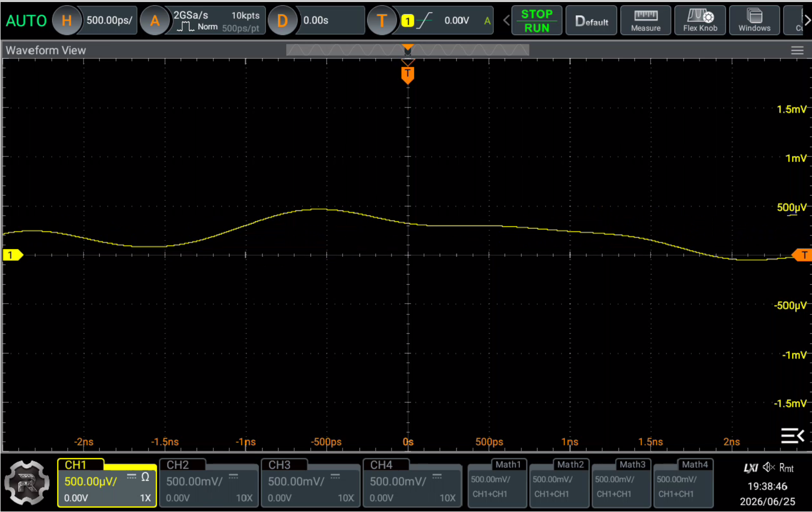This screenshot has height=512, width=812.
Task: Toggle the Math3 channel
Action: coord(622,483)
